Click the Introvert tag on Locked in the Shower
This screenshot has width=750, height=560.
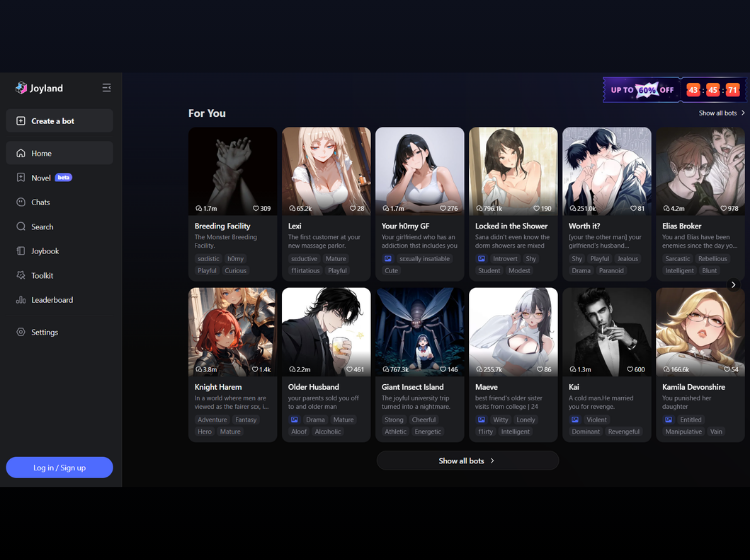click(505, 258)
